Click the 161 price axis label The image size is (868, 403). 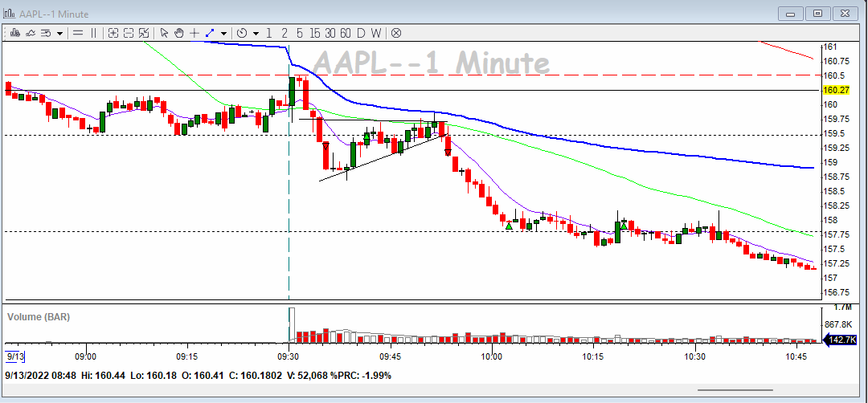pos(829,47)
